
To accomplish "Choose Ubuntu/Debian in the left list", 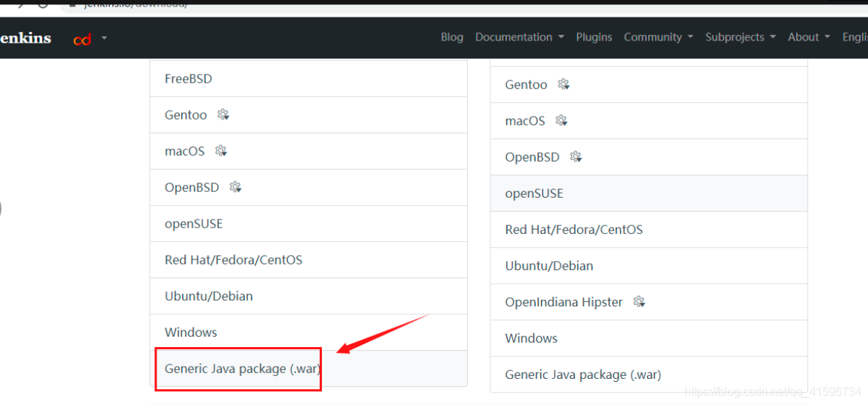I will point(308,296).
